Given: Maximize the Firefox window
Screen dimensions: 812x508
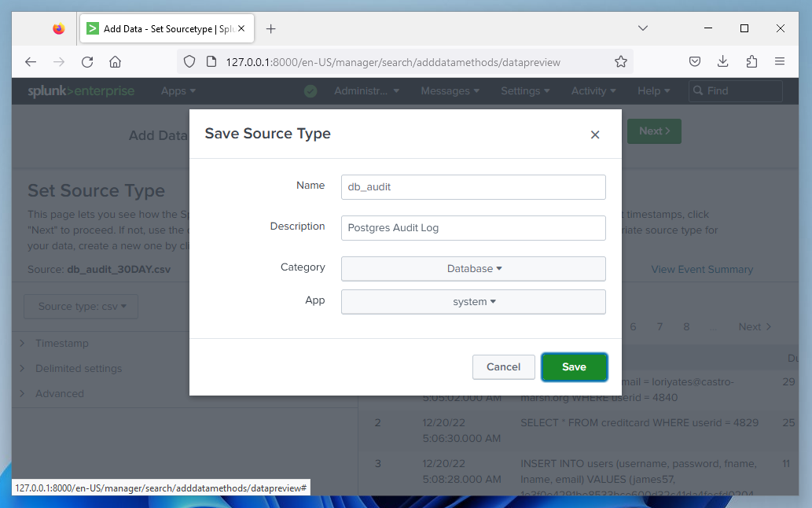Looking at the screenshot, I should coord(744,28).
